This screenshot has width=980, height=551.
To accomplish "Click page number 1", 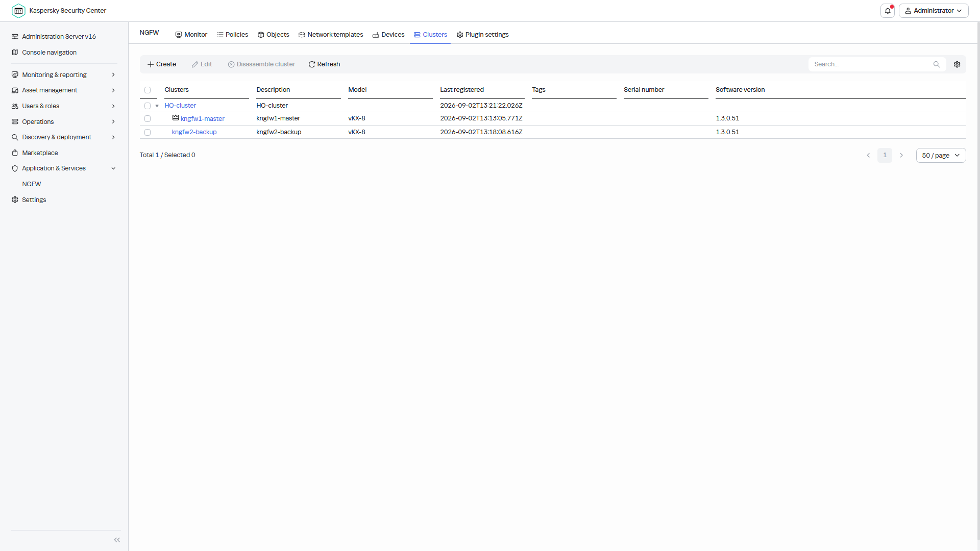I will 885,156.
